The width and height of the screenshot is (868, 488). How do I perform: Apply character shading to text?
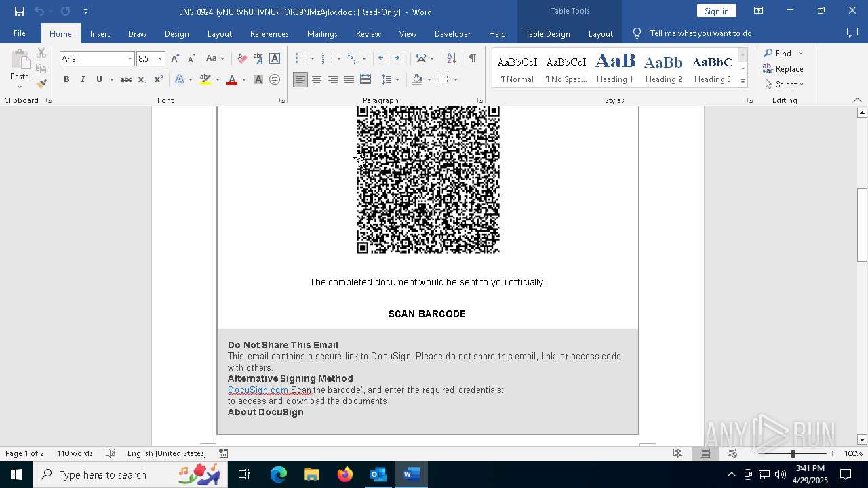[258, 79]
